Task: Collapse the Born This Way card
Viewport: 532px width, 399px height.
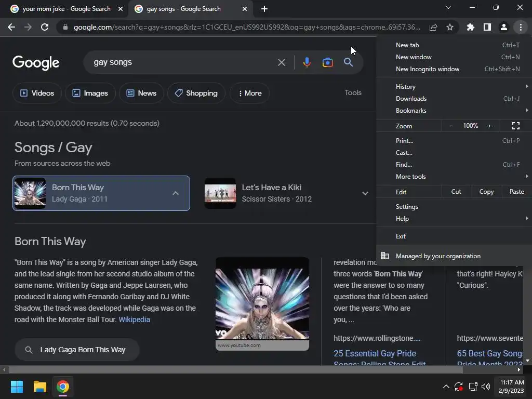Action: (176, 193)
